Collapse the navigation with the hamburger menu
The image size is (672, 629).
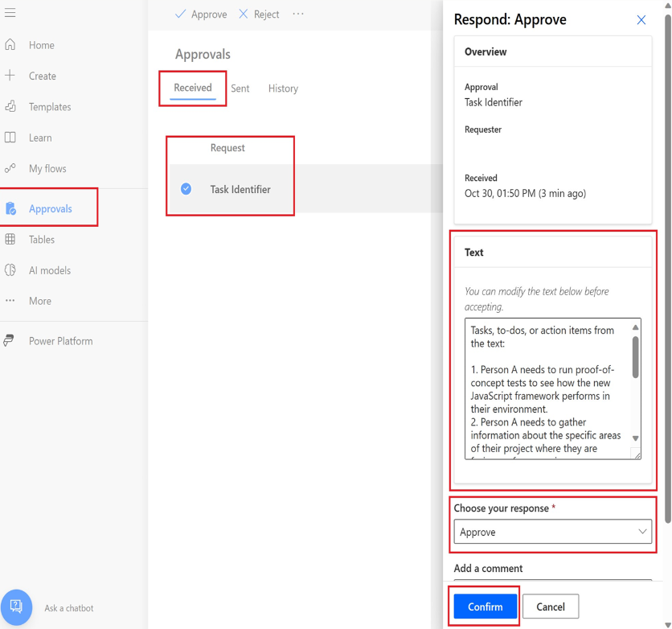tap(11, 13)
